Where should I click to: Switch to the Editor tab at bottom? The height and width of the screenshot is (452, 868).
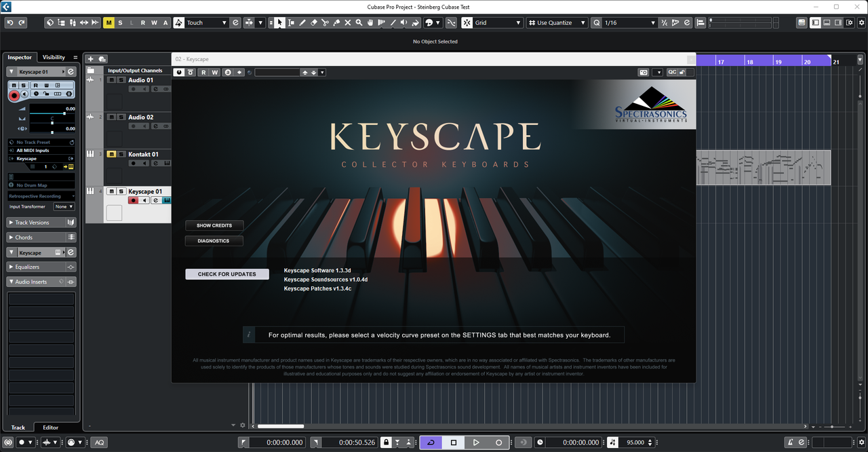point(51,428)
